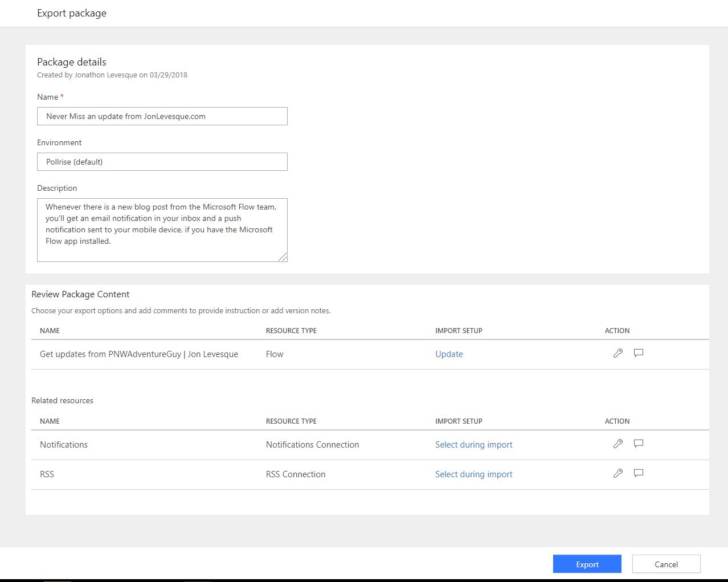Open wrench settings for the Flow row
This screenshot has height=582, width=728.
(x=617, y=353)
